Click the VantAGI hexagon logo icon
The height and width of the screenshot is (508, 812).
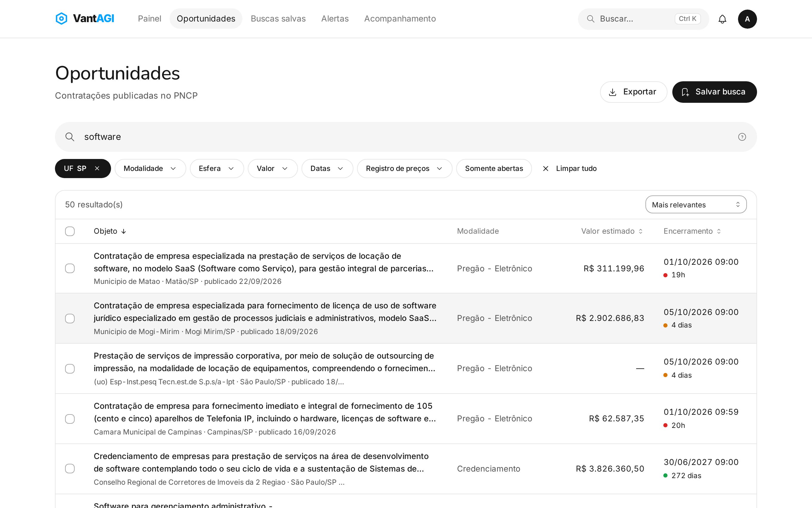61,19
